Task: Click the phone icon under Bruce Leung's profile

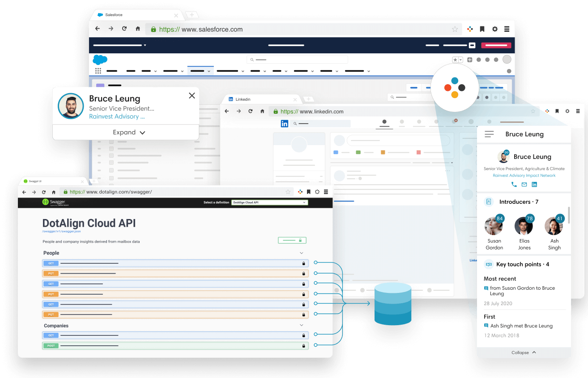Action: (x=514, y=184)
